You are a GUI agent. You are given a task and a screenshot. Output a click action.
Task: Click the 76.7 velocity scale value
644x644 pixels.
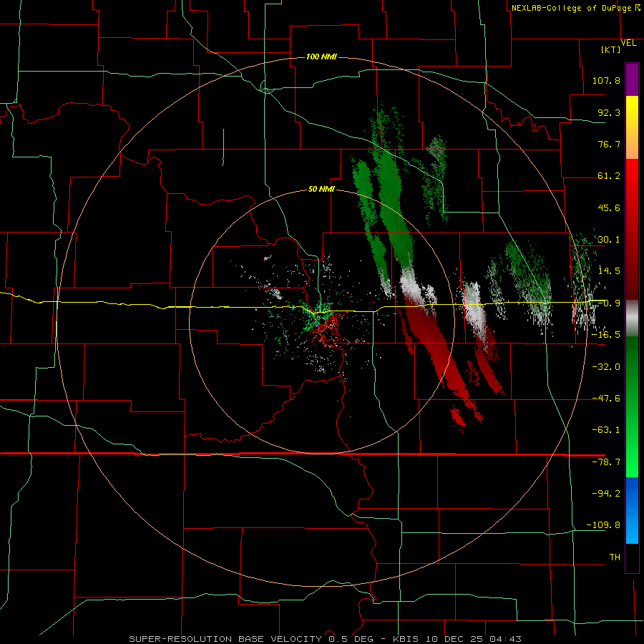(x=609, y=144)
